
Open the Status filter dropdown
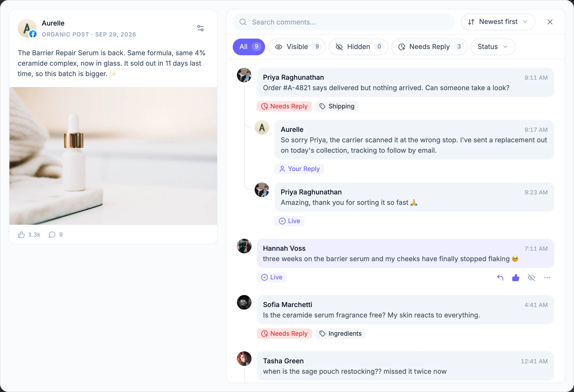(493, 47)
